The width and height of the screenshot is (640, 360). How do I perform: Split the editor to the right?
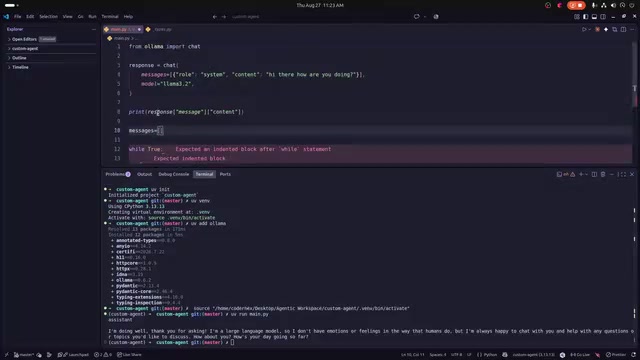pos(623,29)
